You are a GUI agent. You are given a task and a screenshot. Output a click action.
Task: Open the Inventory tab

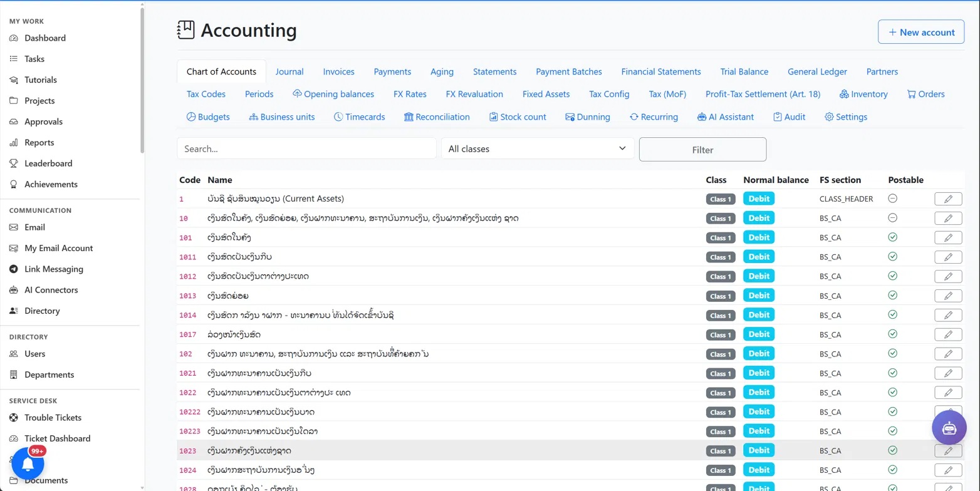[x=863, y=94]
